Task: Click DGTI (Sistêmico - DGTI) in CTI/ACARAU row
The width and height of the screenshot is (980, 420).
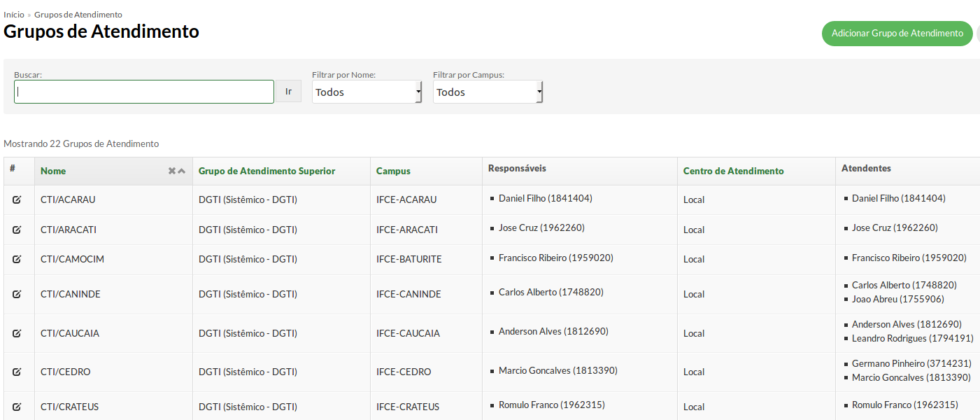Action: (248, 199)
